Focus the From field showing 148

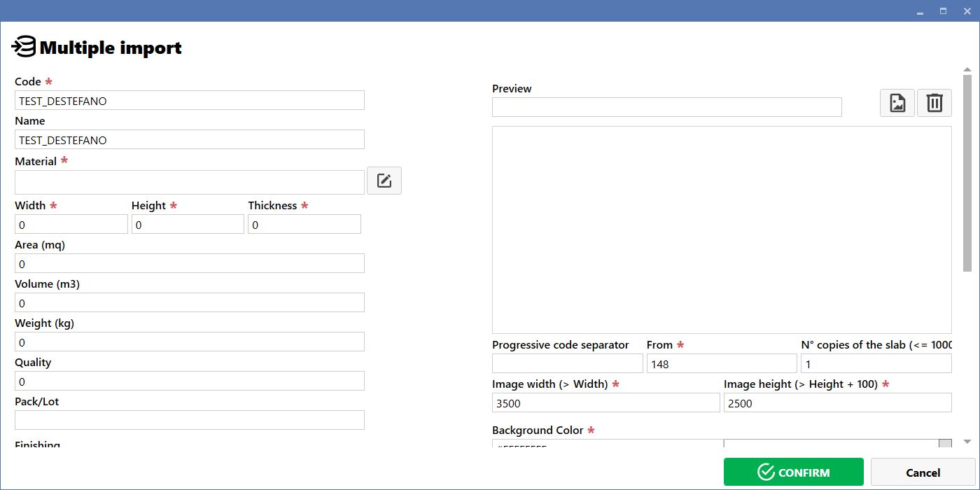point(722,363)
